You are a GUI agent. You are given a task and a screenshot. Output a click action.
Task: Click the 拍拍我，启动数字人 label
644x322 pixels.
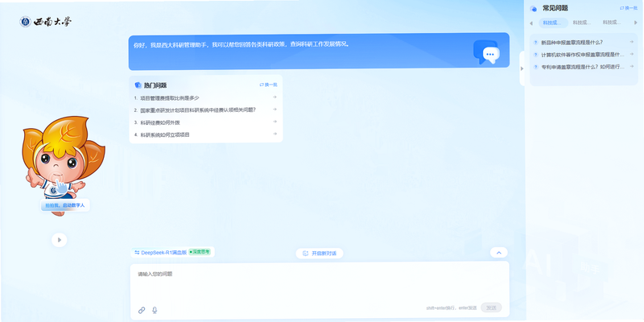[65, 205]
